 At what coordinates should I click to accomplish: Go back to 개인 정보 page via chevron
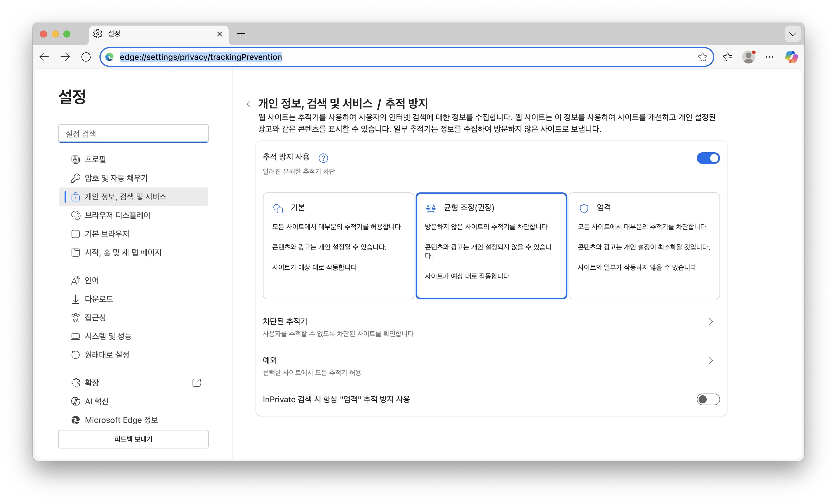click(249, 104)
